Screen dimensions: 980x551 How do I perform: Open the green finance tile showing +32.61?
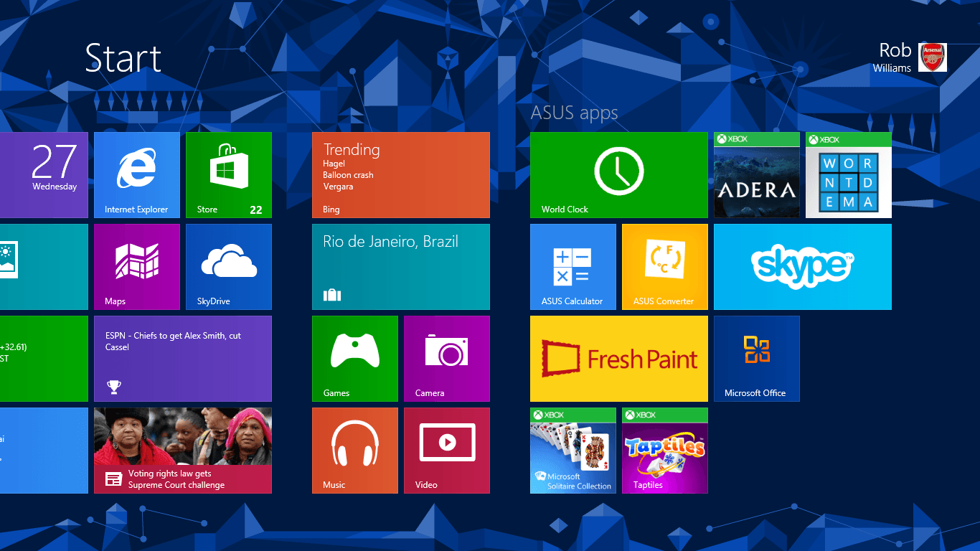coord(44,358)
